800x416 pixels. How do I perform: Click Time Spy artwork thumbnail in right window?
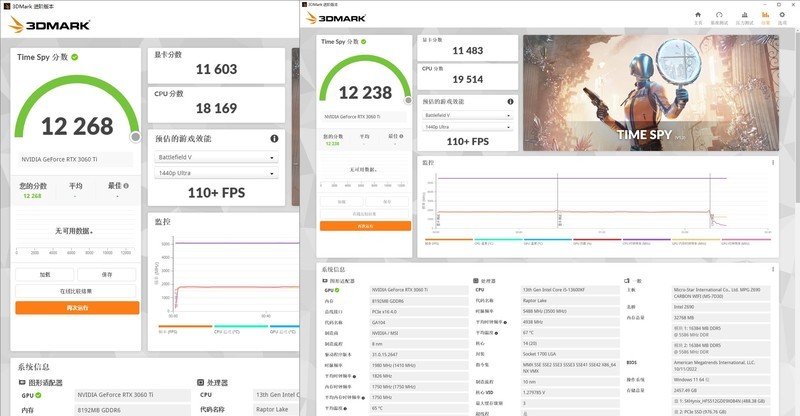click(651, 93)
